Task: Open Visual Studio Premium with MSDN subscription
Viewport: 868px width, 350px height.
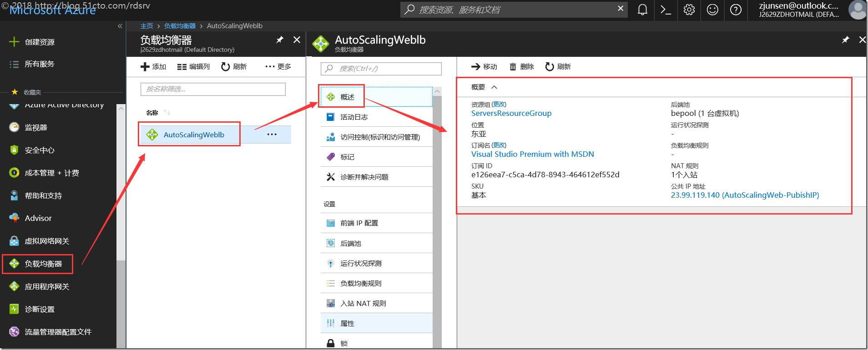Action: point(533,154)
